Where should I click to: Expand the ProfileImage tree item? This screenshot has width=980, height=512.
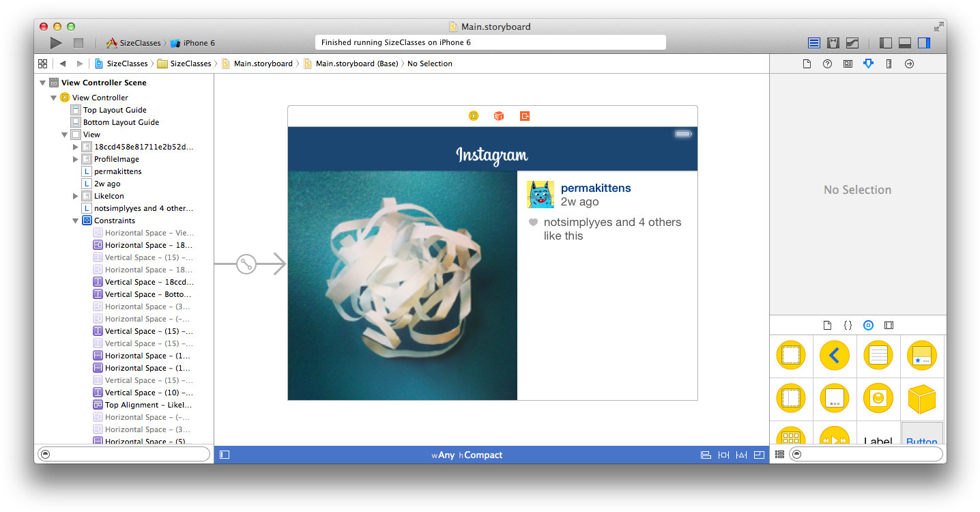click(x=76, y=159)
